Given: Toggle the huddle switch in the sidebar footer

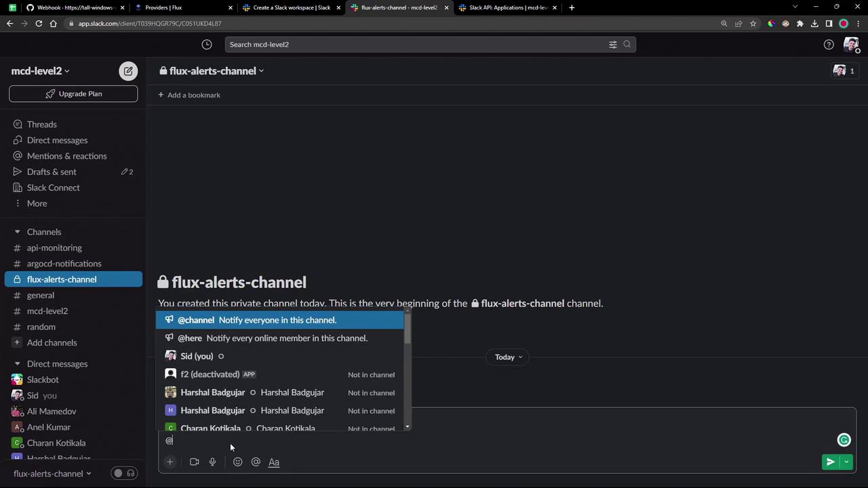Looking at the screenshot, I should point(124,474).
